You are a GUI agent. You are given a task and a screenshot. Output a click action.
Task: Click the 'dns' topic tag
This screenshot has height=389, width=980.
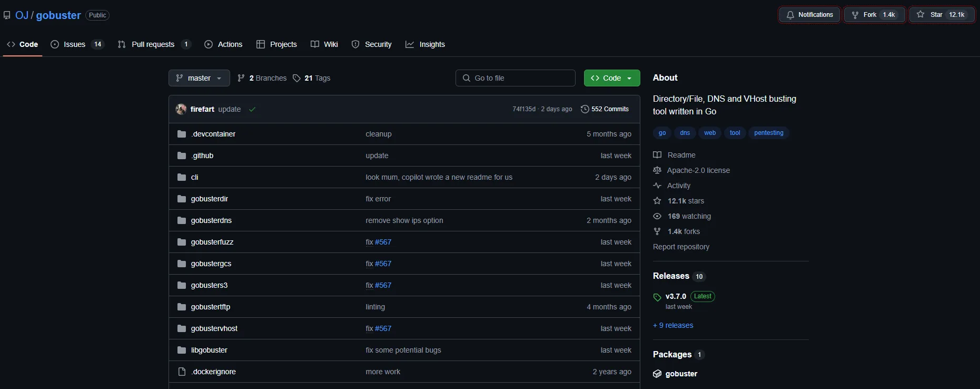tap(685, 133)
